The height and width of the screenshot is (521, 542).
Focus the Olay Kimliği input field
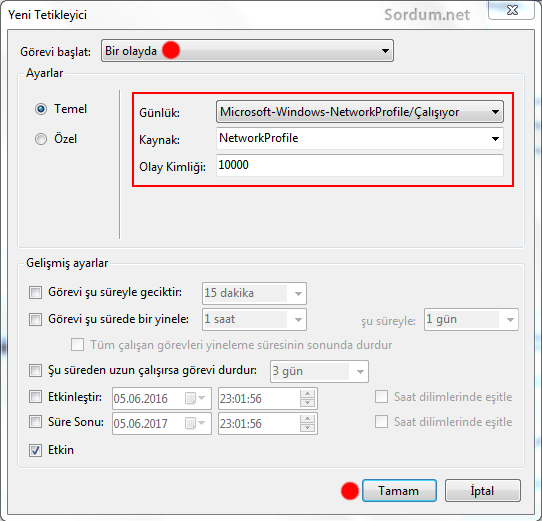click(359, 165)
